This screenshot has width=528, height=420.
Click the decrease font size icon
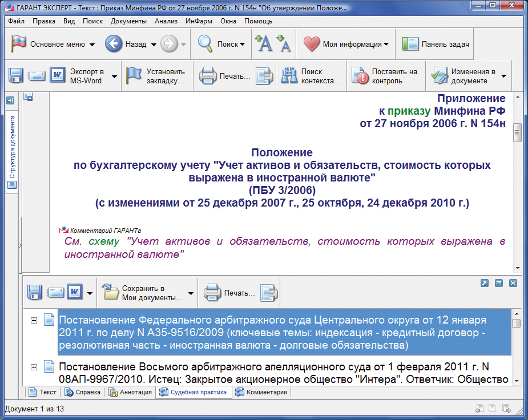pos(283,45)
